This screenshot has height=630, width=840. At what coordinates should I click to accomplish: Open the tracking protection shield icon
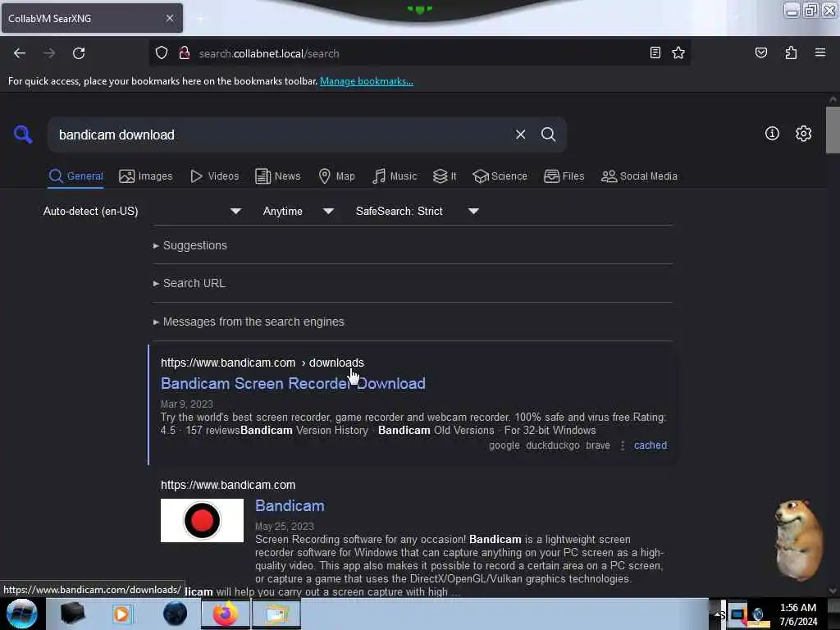162,53
